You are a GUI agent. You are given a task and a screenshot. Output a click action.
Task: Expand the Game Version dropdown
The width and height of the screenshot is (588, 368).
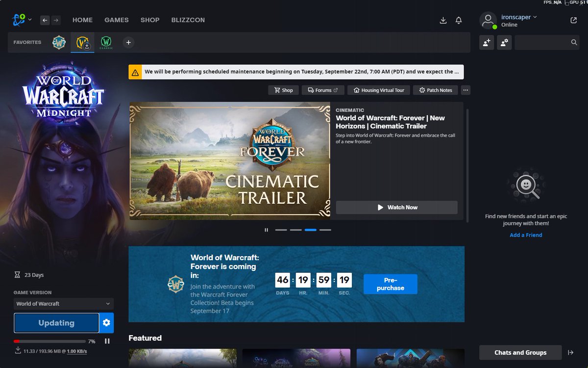[64, 304]
